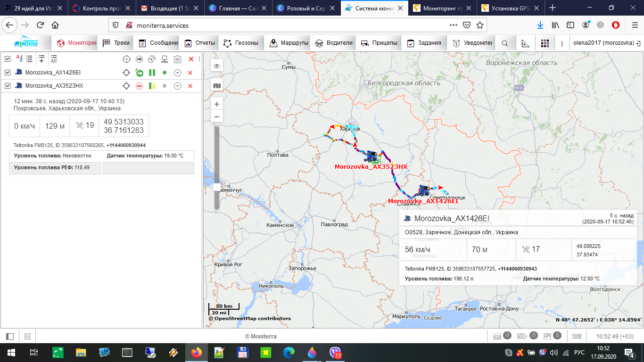Click green moving-status icon for Morozovka_AX1426EI
Image resolution: width=644 pixels, height=362 pixels.
click(x=139, y=73)
